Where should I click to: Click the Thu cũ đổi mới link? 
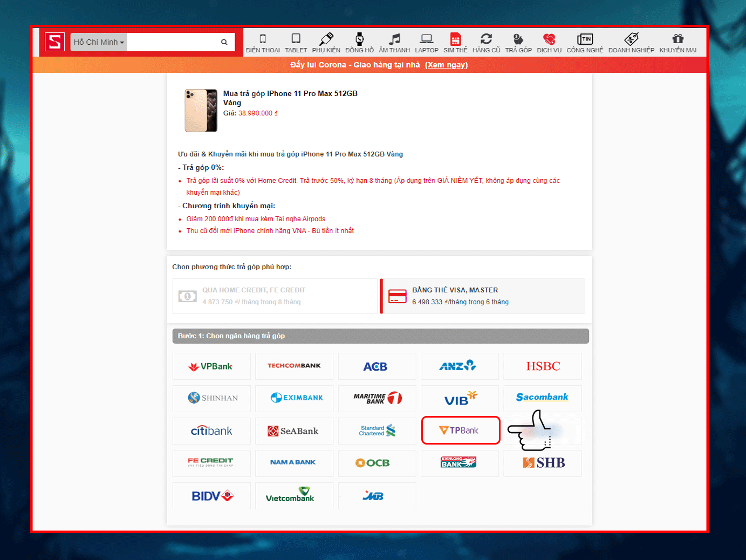click(270, 231)
